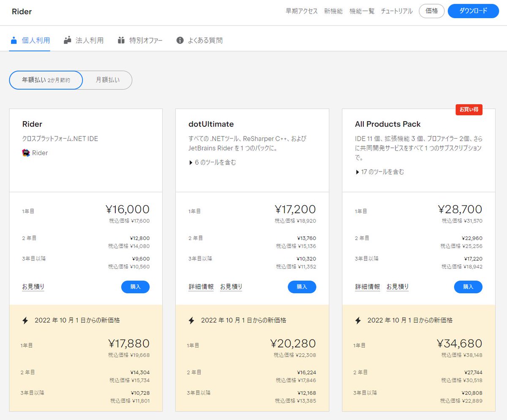Click the Rider product logo icon
The width and height of the screenshot is (507, 420).
pyautogui.click(x=26, y=153)
